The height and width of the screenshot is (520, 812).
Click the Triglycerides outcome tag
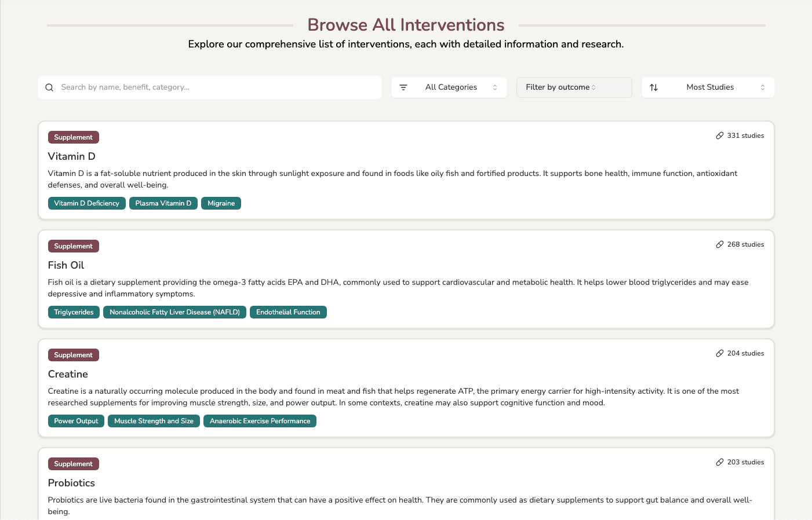tap(74, 312)
